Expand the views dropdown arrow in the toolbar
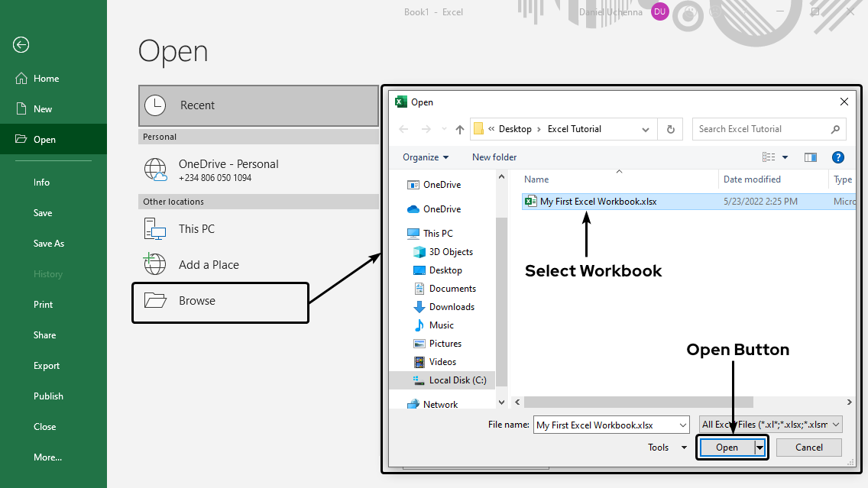The image size is (868, 488). click(x=784, y=157)
